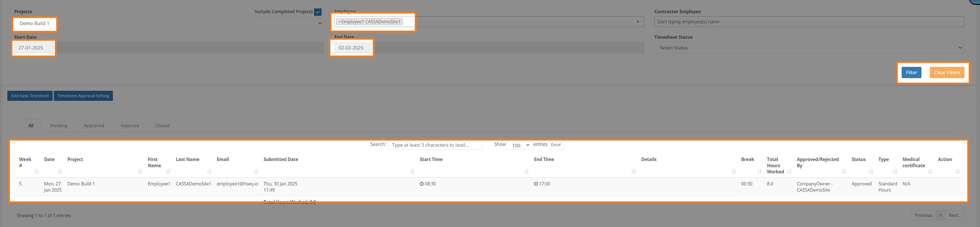This screenshot has width=980, height=227.
Task: Toggle the Include Completed Projects checkbox
Action: [x=318, y=12]
